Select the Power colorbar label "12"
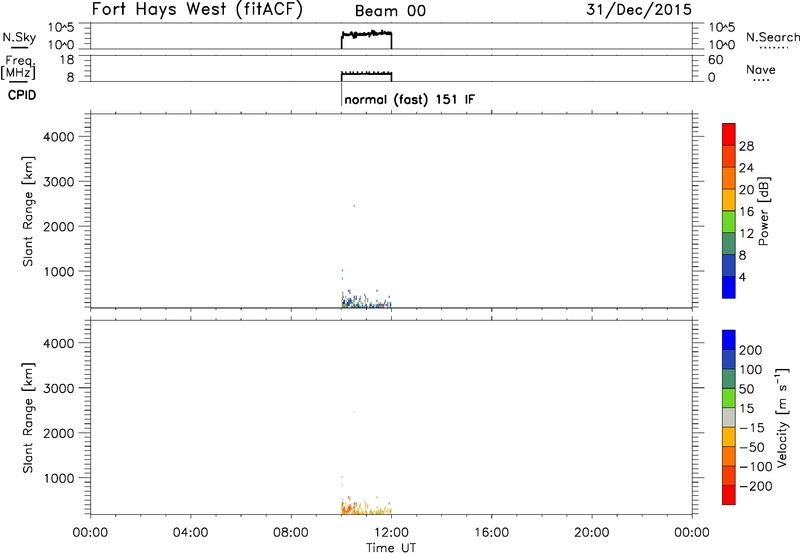 tap(746, 234)
